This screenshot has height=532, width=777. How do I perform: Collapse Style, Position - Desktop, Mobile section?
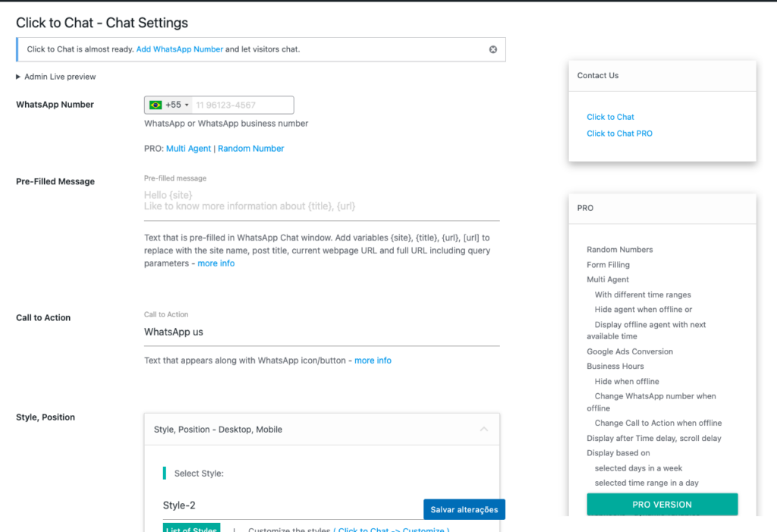point(483,430)
